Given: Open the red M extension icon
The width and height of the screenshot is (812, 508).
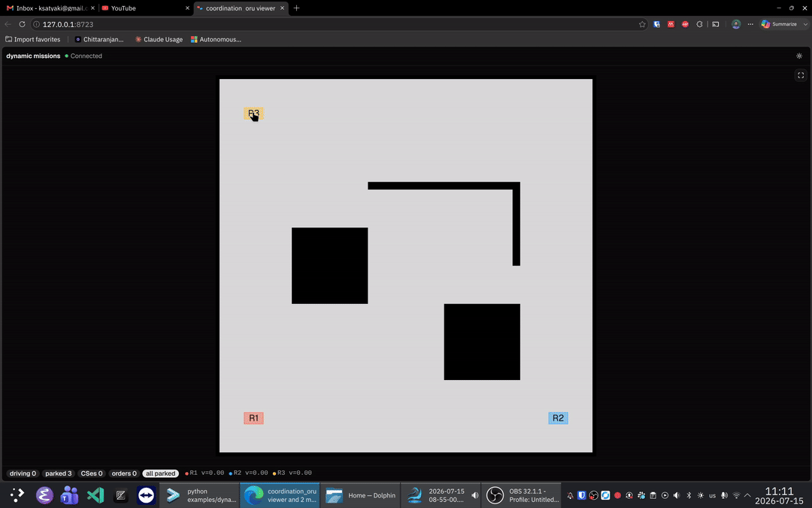Looking at the screenshot, I should coord(671,24).
